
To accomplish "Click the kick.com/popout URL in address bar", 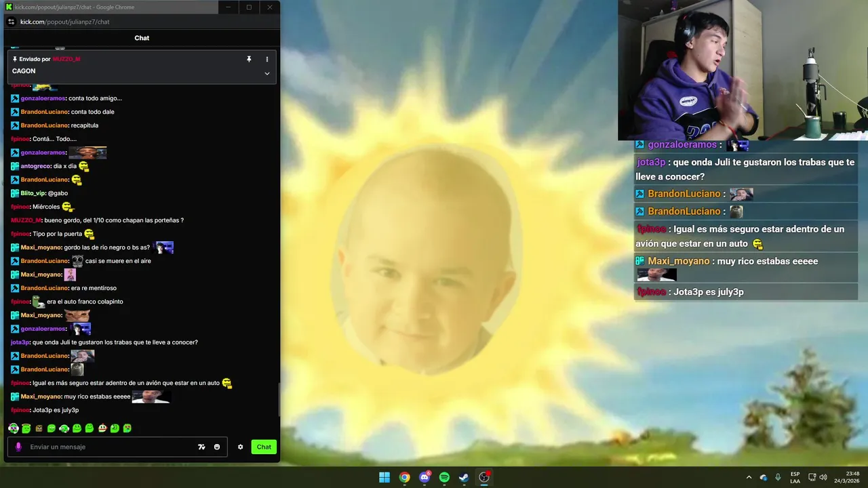I will coord(65,22).
